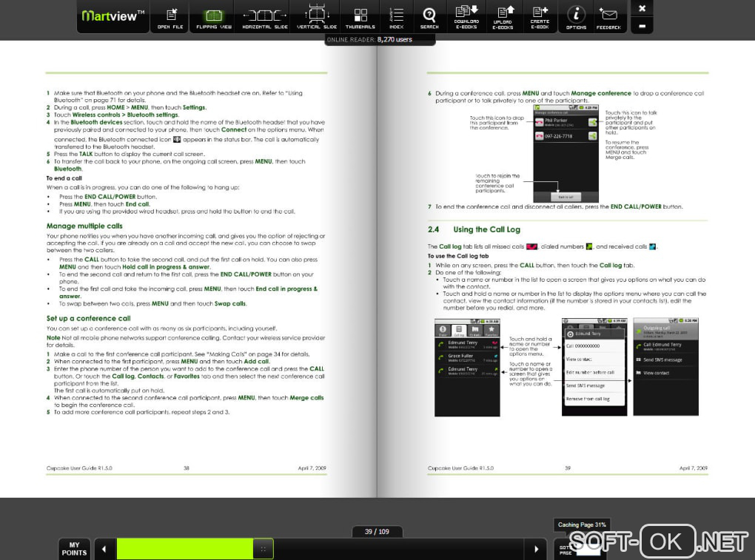Screen dimensions: 755x560
Task: Send Feedback via envelope icon
Action: coord(608,18)
